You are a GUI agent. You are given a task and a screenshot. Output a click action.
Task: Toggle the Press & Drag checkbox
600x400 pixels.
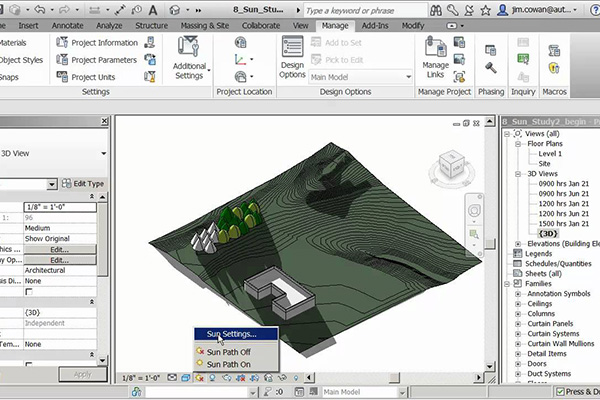[560, 392]
